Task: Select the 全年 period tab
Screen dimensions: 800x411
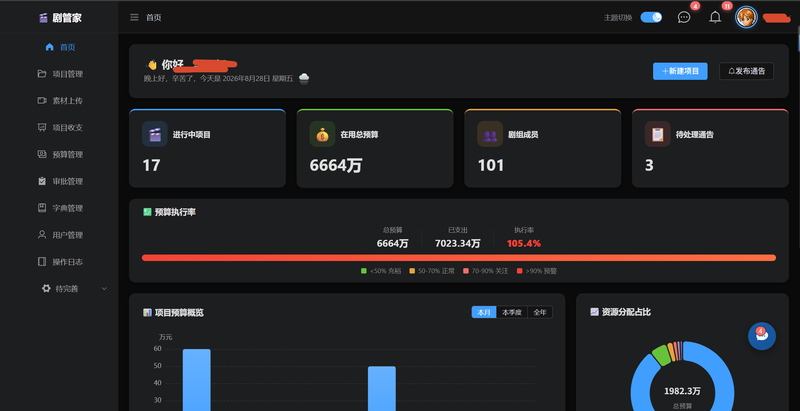Action: click(x=540, y=313)
